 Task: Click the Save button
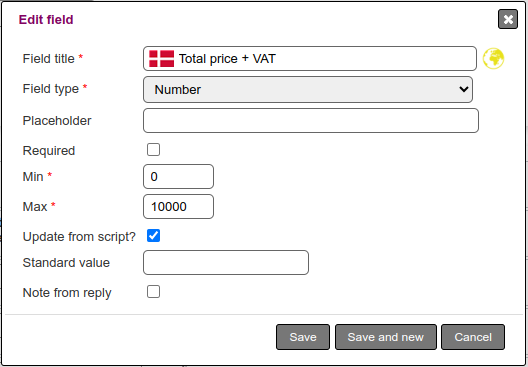(x=303, y=337)
